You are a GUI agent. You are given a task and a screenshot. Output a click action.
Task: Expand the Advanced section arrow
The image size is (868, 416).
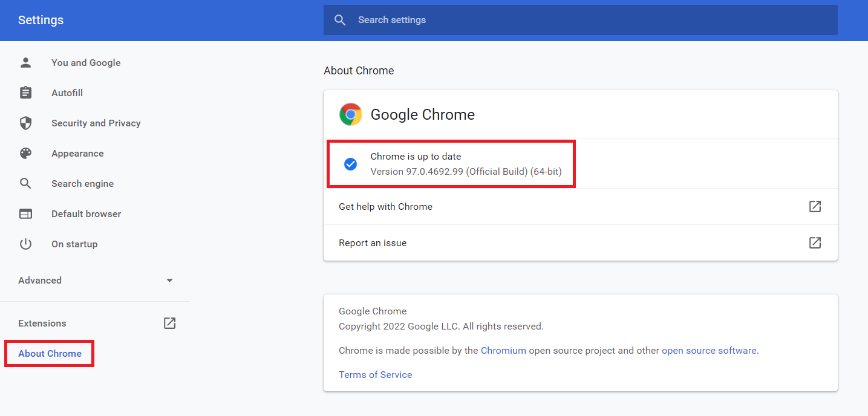click(170, 281)
